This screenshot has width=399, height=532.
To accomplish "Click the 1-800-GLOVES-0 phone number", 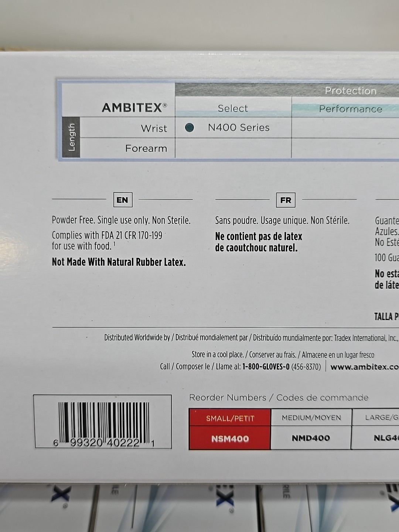I will [266, 366].
